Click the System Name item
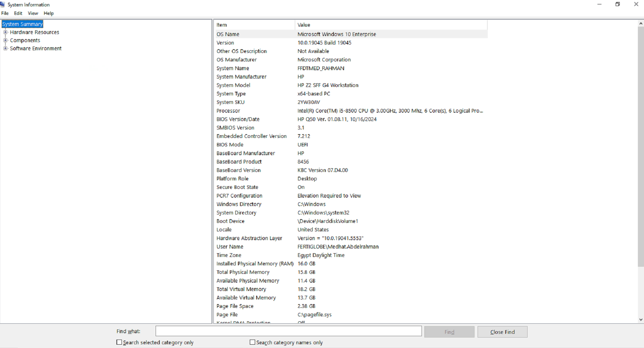Viewport: 644px width, 348px height. pos(233,68)
